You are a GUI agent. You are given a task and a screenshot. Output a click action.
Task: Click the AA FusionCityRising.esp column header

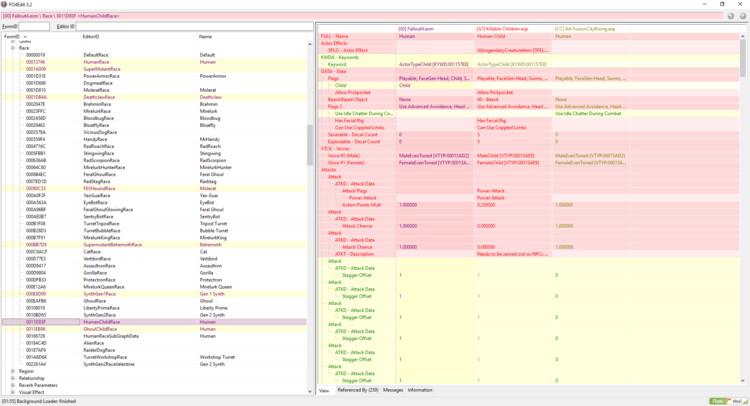[x=591, y=29]
